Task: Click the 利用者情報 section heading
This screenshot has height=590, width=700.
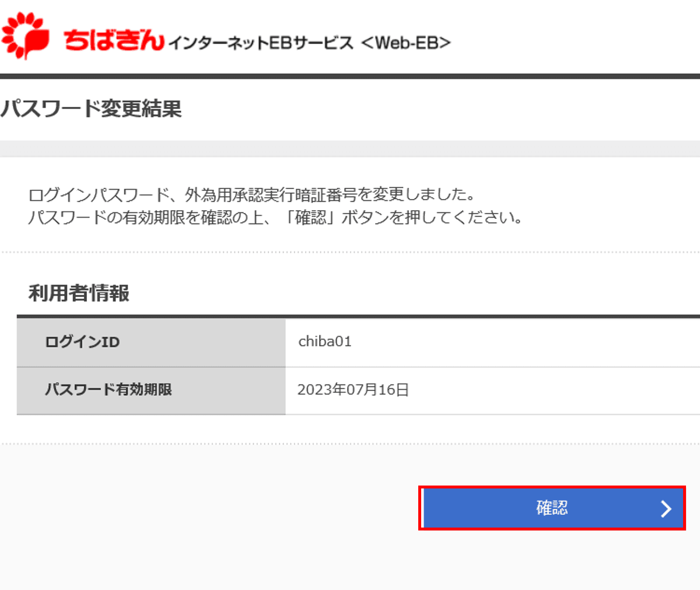Action: 79,293
